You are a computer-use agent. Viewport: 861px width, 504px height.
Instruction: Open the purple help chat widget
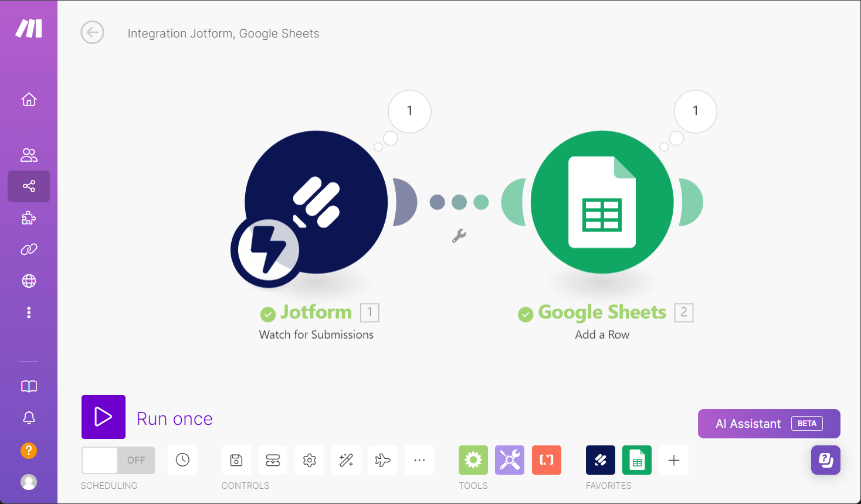pyautogui.click(x=826, y=460)
